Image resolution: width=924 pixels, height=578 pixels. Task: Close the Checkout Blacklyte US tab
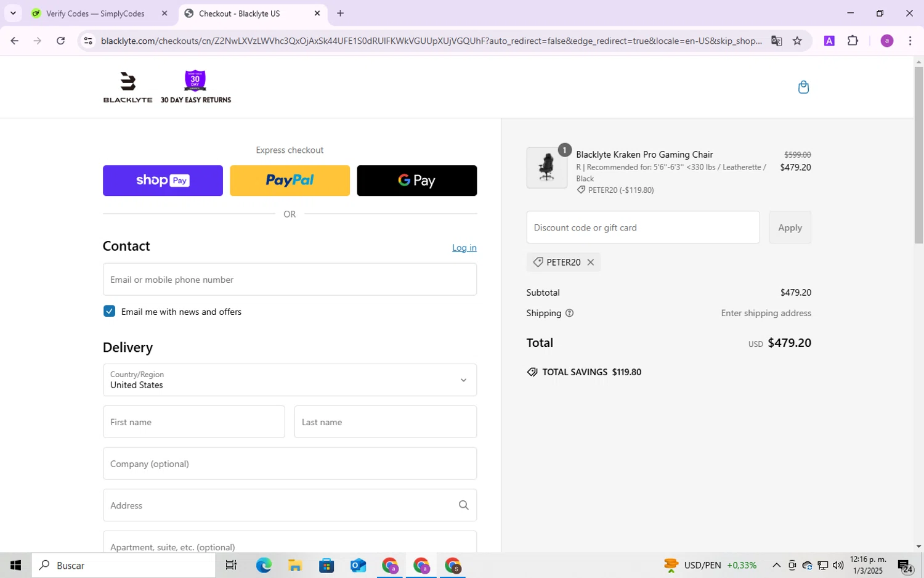317,13
